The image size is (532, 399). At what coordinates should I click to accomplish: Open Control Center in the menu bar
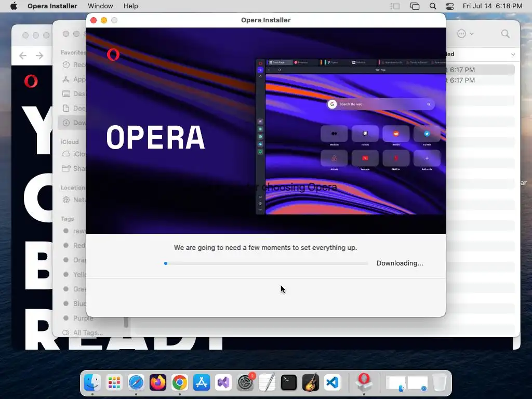pos(450,6)
